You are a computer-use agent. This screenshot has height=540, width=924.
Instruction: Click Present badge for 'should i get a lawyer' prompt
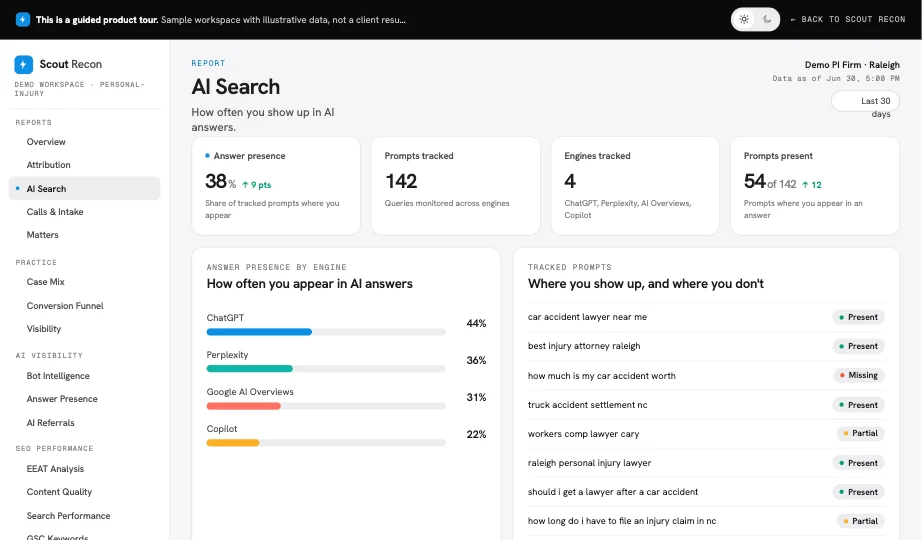tap(858, 492)
